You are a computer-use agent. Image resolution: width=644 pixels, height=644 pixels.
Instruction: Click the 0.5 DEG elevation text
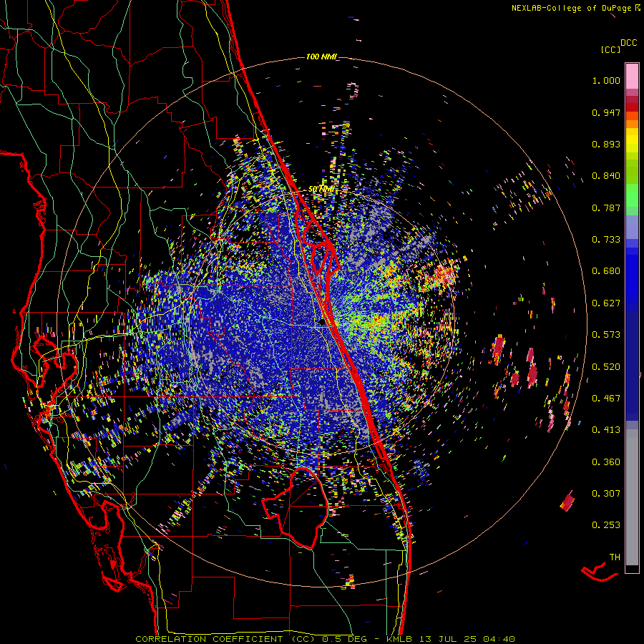[x=344, y=639]
